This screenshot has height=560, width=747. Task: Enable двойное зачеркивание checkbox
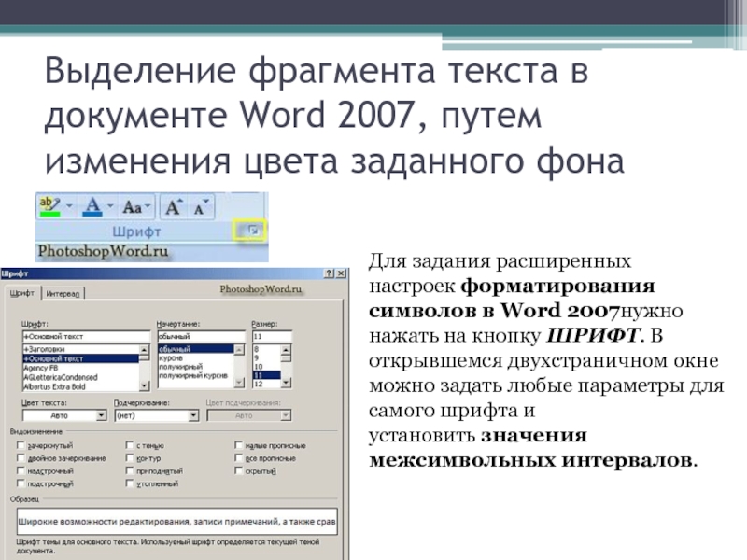tap(20, 458)
